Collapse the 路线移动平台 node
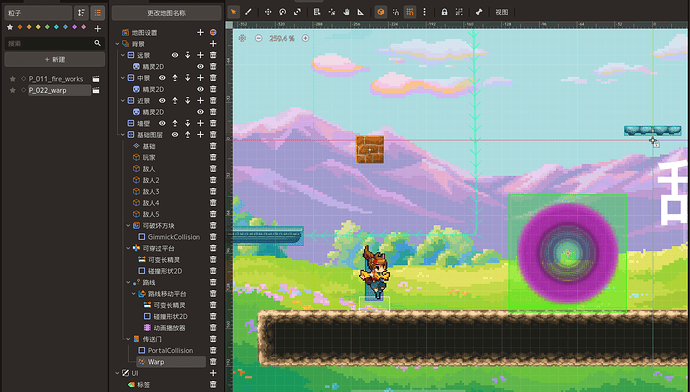The image size is (690, 392). [133, 293]
